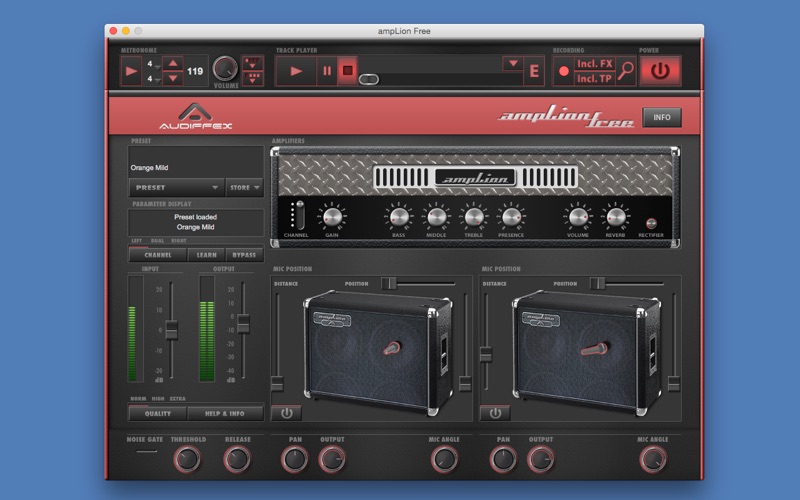
Task: Click the amplifier MIDDLE knob
Action: point(437,216)
